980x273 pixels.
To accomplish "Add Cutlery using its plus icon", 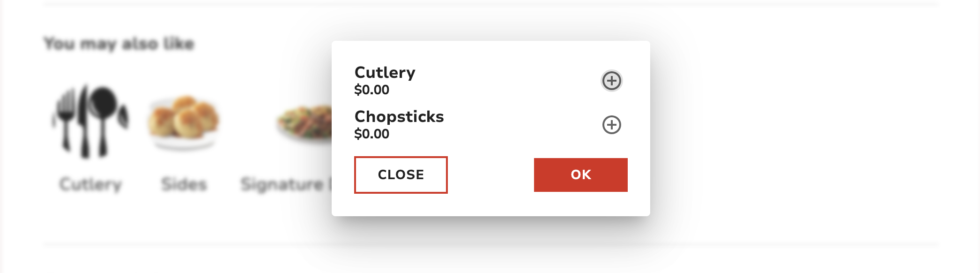I will [x=611, y=81].
